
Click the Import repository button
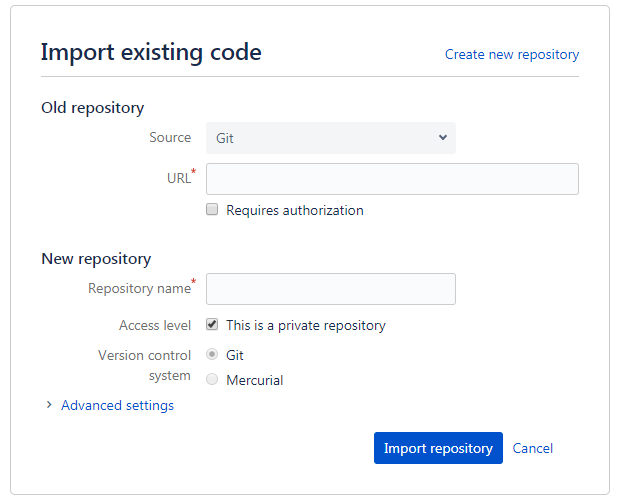click(438, 448)
